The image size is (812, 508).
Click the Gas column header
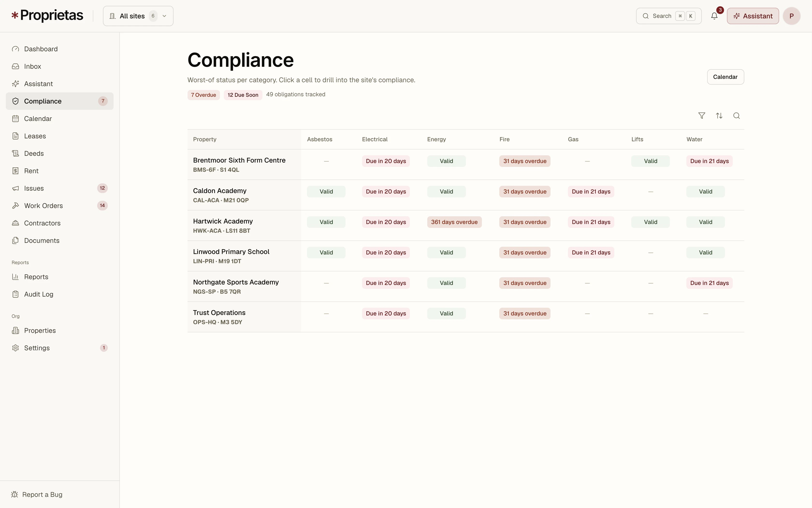coord(573,139)
